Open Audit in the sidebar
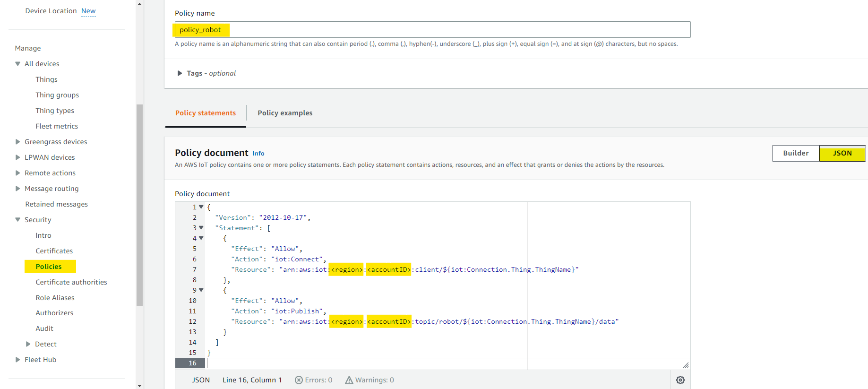Image resolution: width=868 pixels, height=389 pixels. click(x=44, y=328)
